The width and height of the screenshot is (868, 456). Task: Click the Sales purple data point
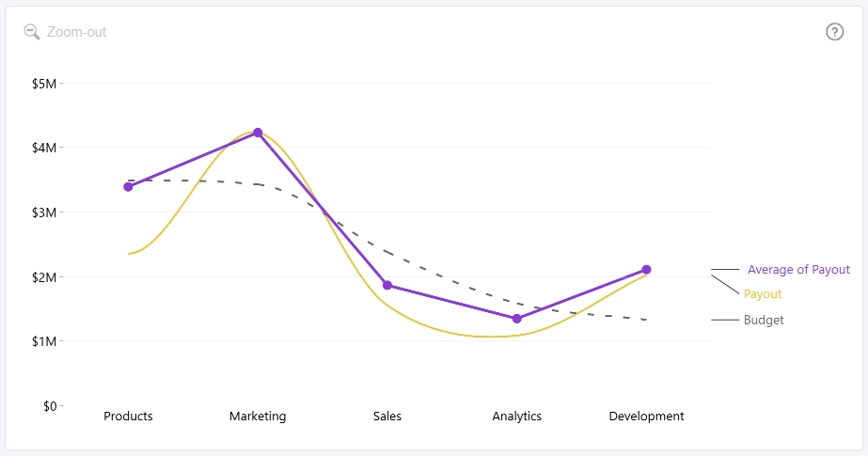[x=387, y=286]
